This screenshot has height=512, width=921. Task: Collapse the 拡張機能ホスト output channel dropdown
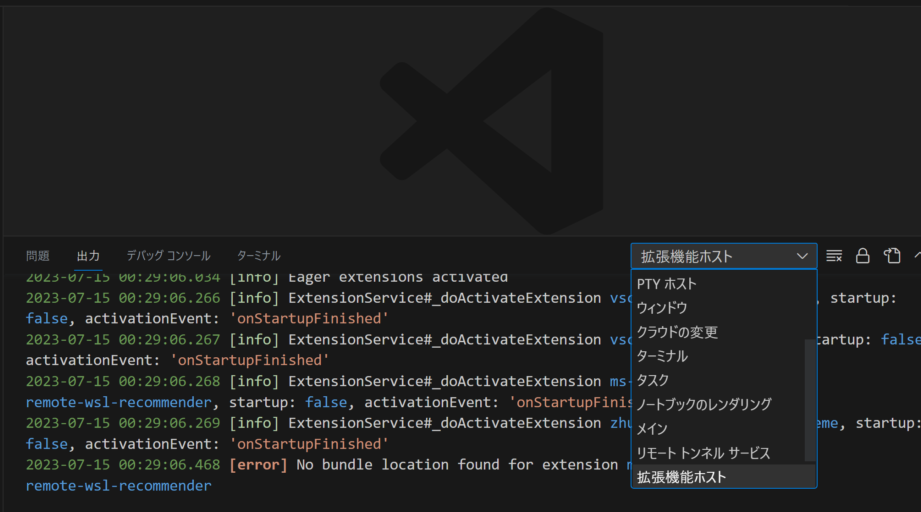tap(723, 256)
